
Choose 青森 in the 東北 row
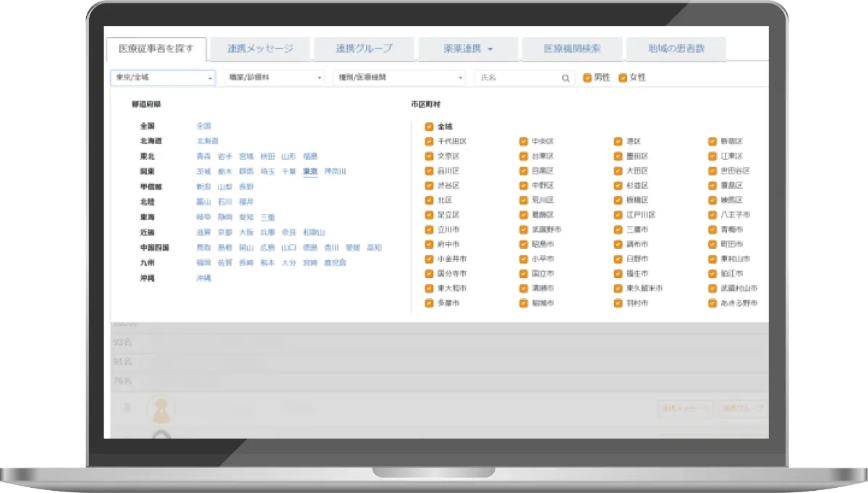click(203, 156)
